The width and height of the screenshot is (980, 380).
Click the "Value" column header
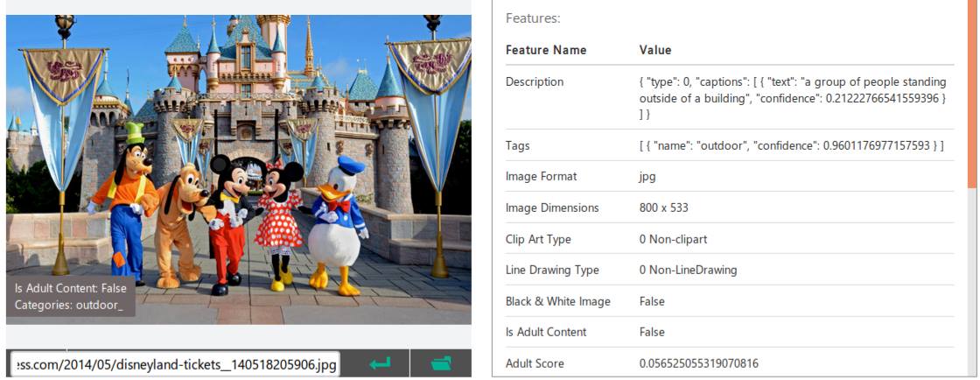[x=655, y=50]
